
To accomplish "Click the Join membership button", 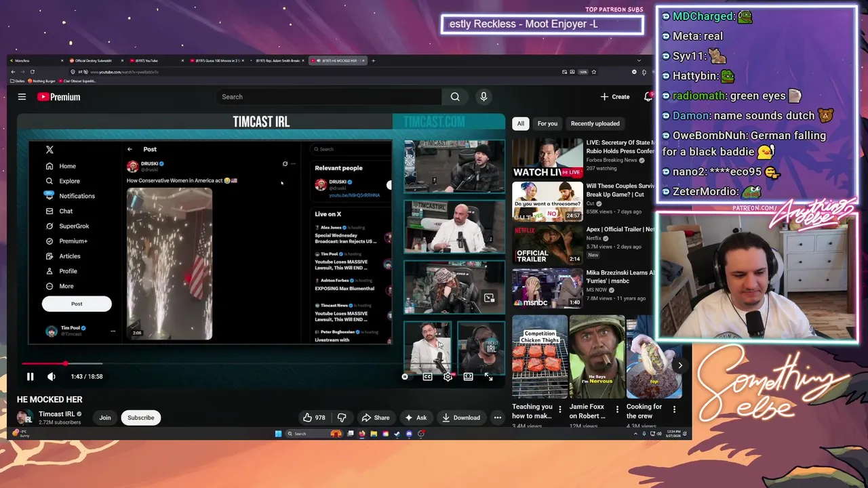I will pyautogui.click(x=105, y=418).
